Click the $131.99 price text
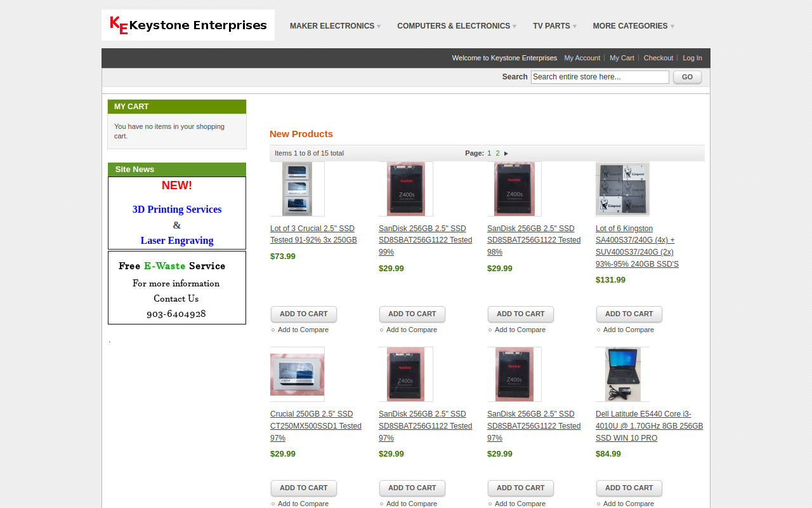This screenshot has width=812, height=508. click(610, 280)
